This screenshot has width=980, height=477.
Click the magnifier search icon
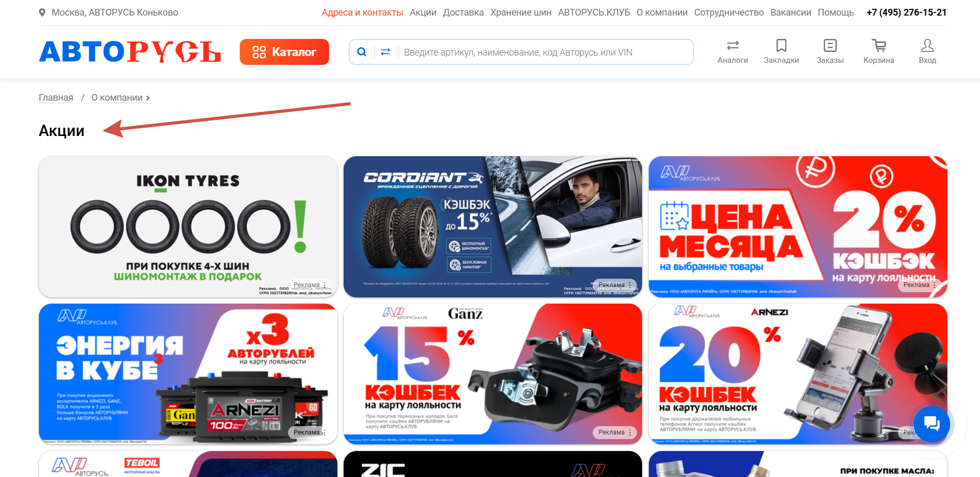click(x=362, y=52)
